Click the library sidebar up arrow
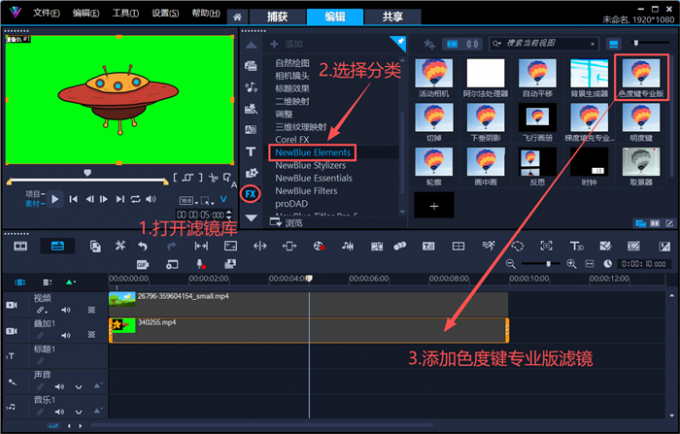The width and height of the screenshot is (680, 434). point(251,46)
